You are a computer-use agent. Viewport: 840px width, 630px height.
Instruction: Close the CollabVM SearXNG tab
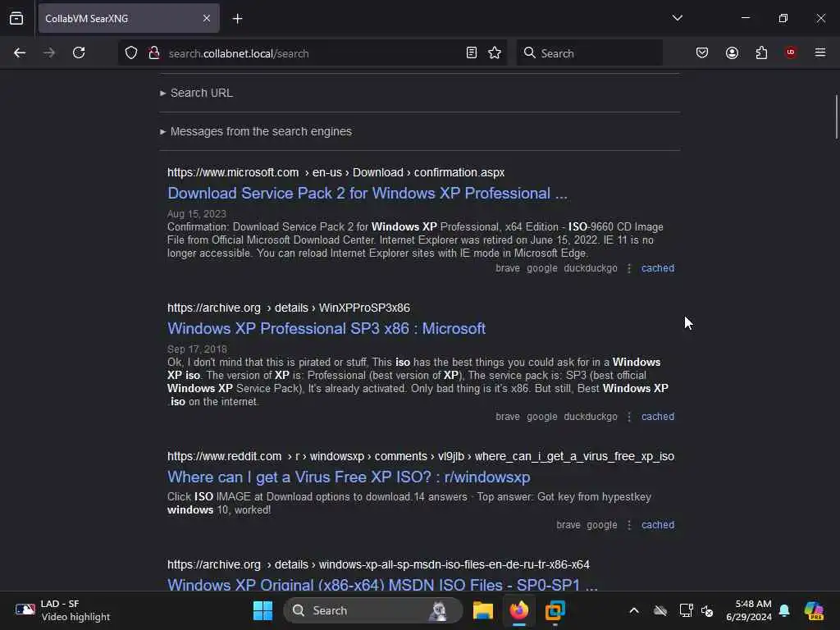207,18
